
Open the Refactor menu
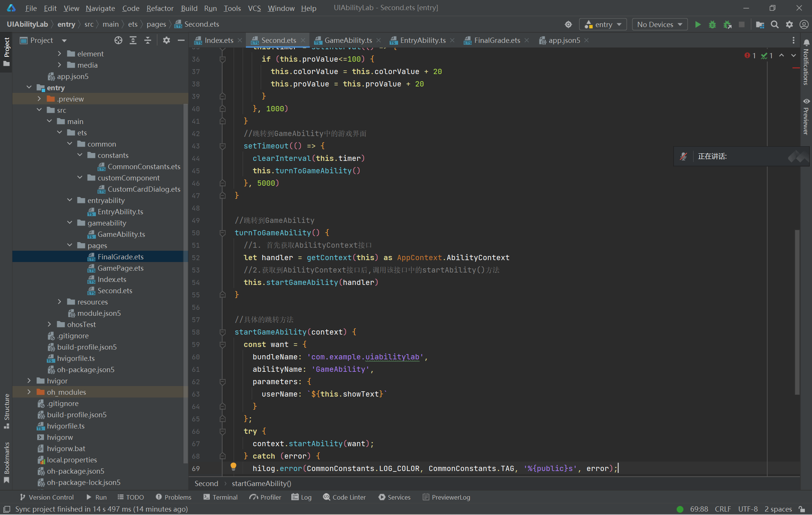pos(160,8)
